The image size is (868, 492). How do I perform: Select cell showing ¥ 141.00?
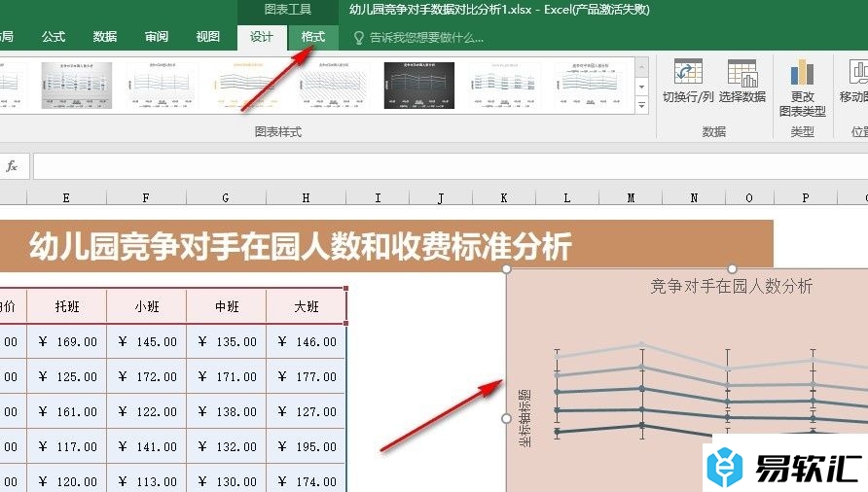click(147, 446)
